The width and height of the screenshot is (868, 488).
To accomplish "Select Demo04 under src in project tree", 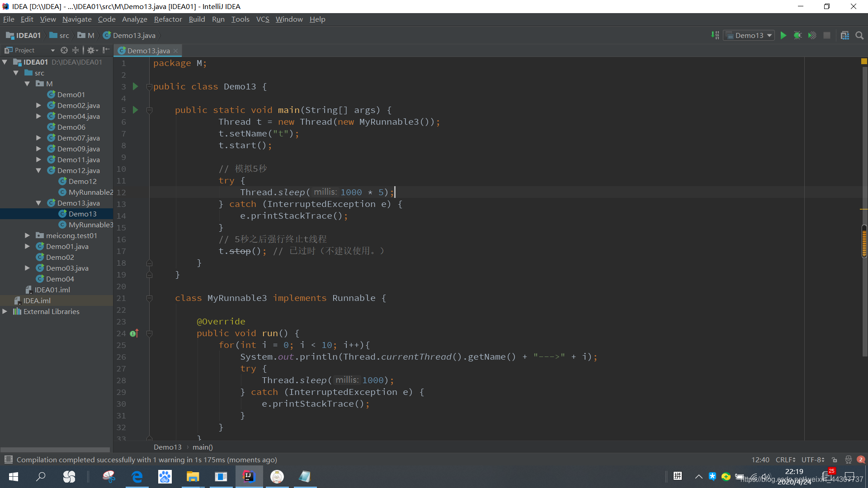I will pos(55,279).
